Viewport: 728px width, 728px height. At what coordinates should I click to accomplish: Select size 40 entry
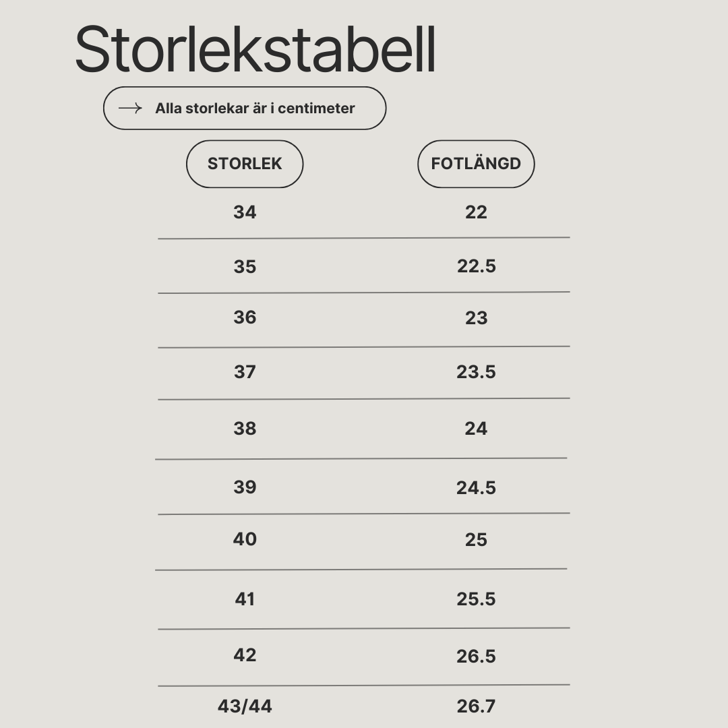[245, 539]
